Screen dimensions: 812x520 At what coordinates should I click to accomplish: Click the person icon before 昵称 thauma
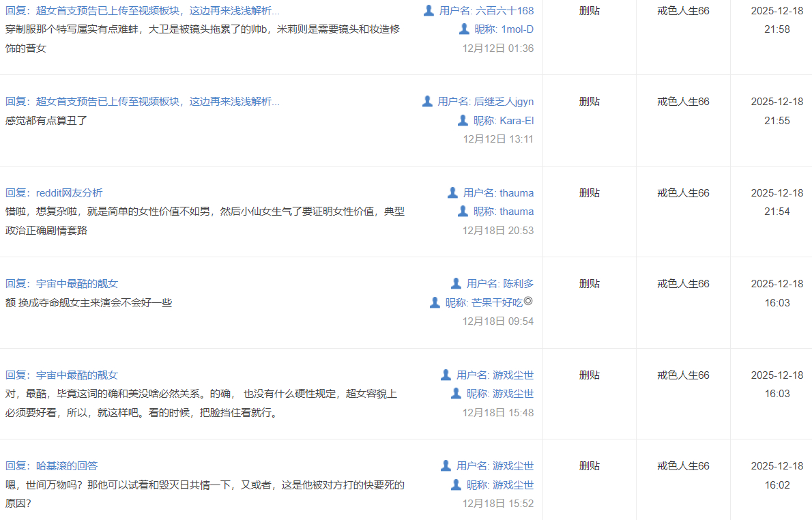[463, 211]
